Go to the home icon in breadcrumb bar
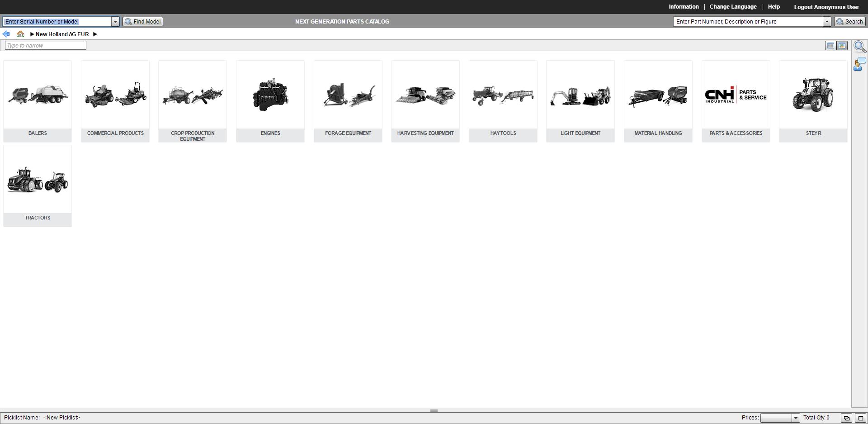Screen dimensions: 868x424 point(20,34)
